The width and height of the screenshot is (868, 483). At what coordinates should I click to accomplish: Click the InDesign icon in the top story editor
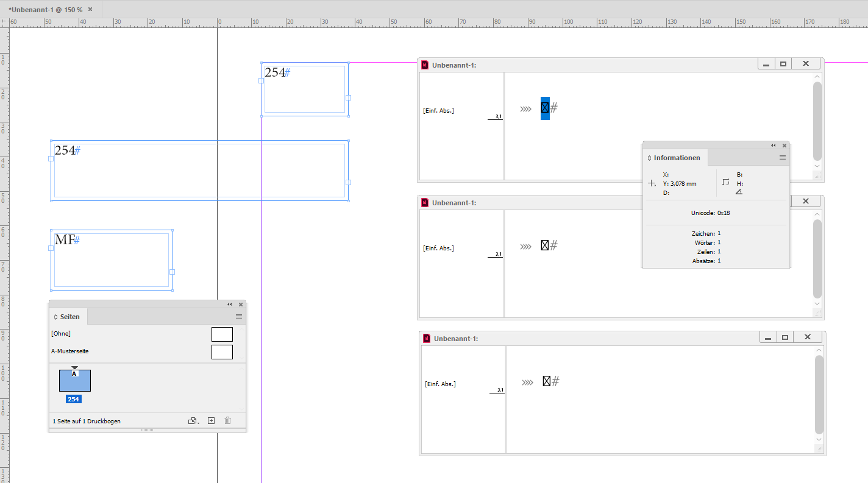point(424,64)
